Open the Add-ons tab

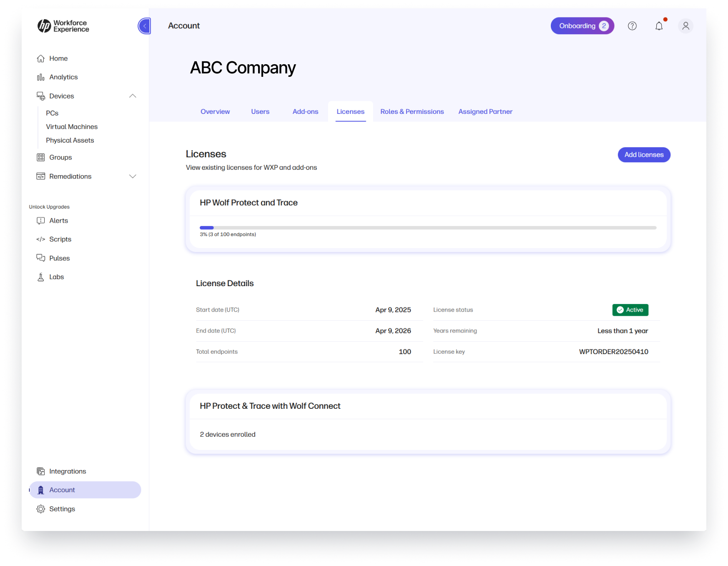(x=305, y=111)
